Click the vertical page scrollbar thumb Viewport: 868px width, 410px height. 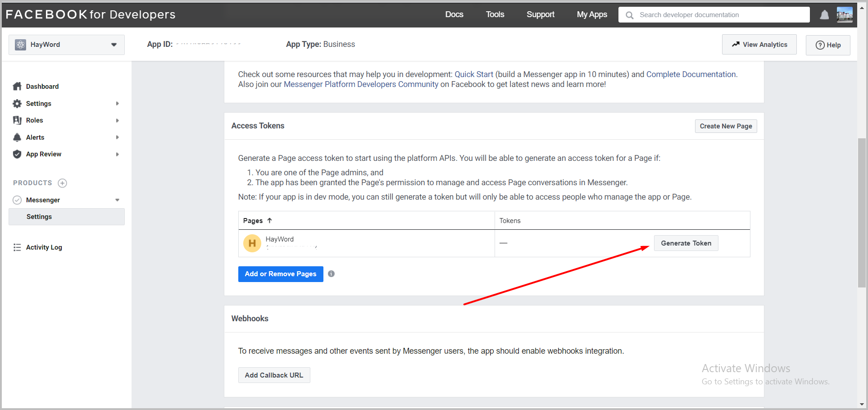(862, 213)
